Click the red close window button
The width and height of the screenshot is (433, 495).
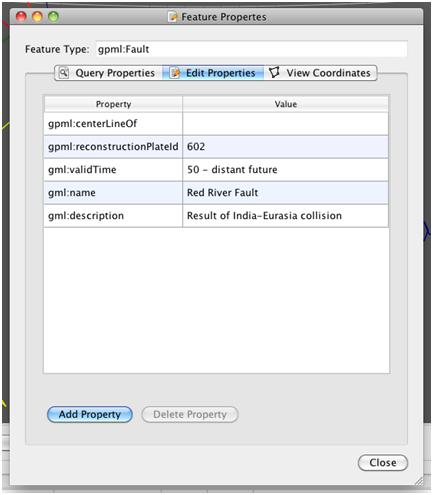coord(21,16)
